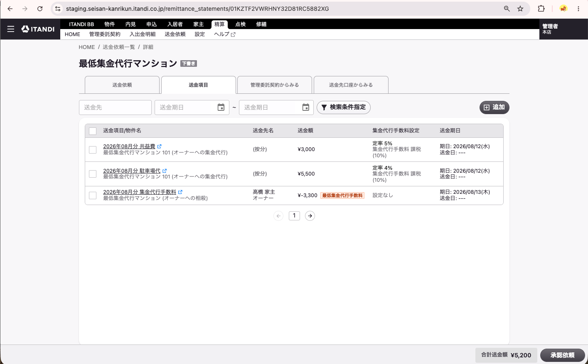Switch to the 送金項目 tab

tap(198, 85)
